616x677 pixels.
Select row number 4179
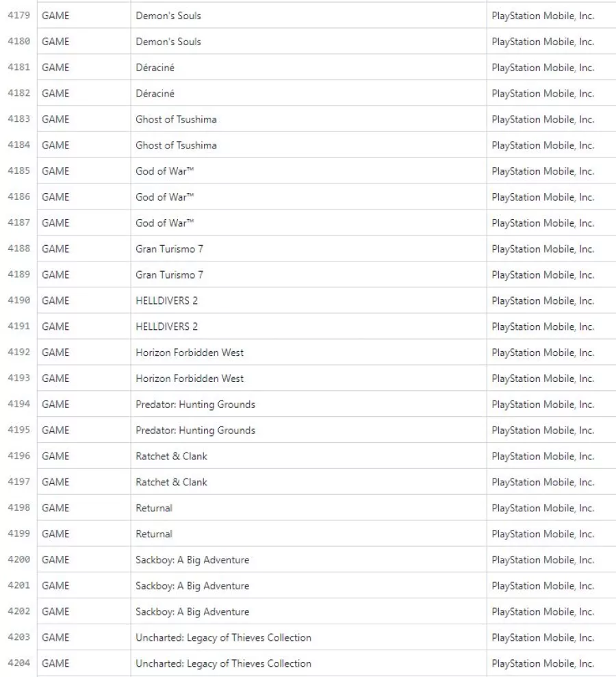coord(19,16)
